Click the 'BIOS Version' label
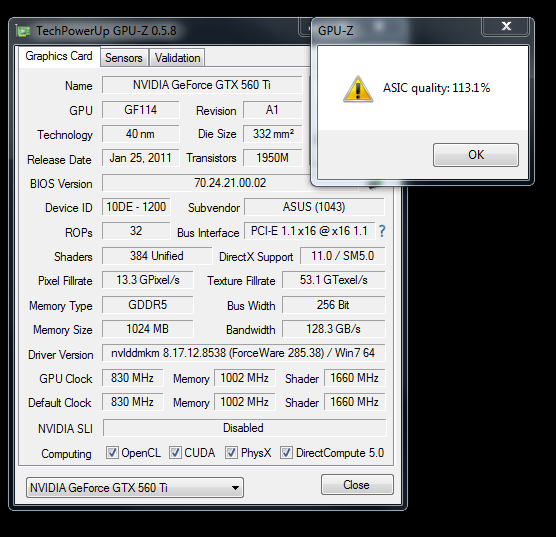556x537 pixels. coord(61,184)
